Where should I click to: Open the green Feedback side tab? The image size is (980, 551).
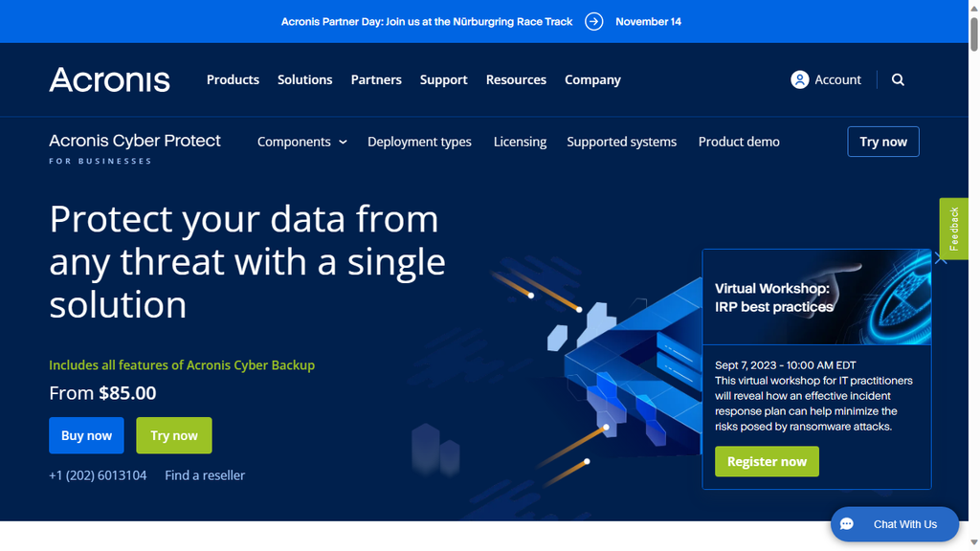(953, 229)
